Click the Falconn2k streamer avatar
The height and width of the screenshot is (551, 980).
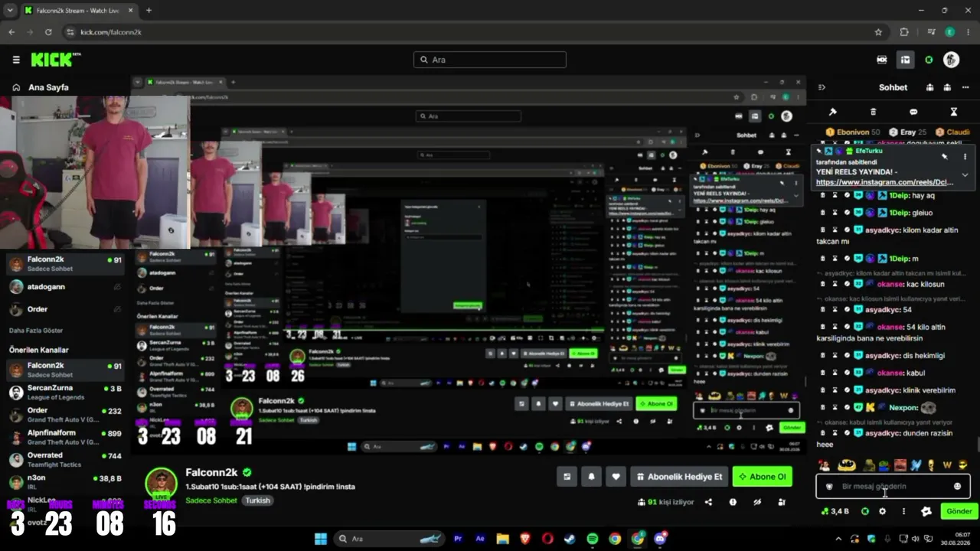(x=162, y=484)
